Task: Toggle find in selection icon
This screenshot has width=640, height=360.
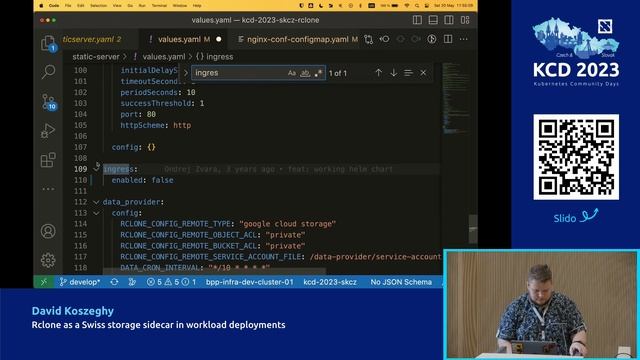Action: click(x=408, y=73)
